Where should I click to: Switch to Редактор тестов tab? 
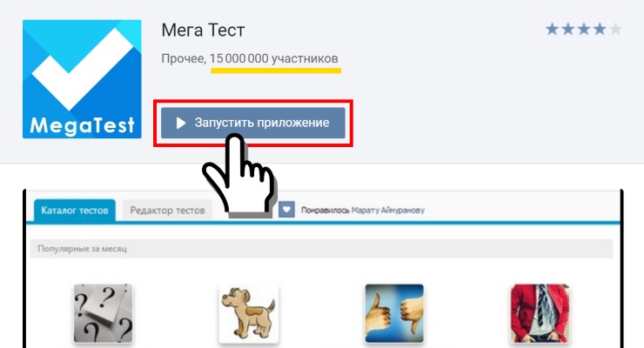(167, 211)
